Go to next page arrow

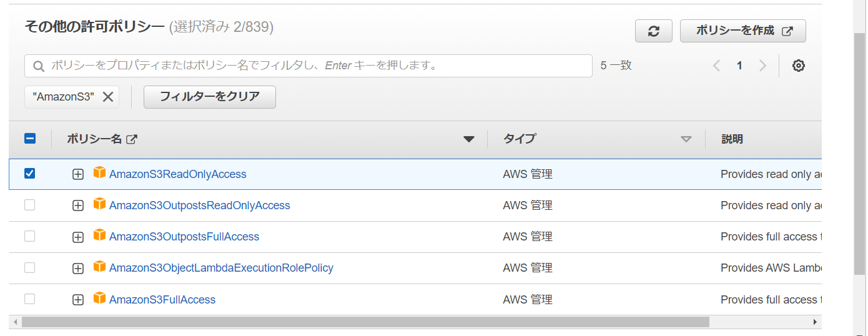click(x=762, y=66)
